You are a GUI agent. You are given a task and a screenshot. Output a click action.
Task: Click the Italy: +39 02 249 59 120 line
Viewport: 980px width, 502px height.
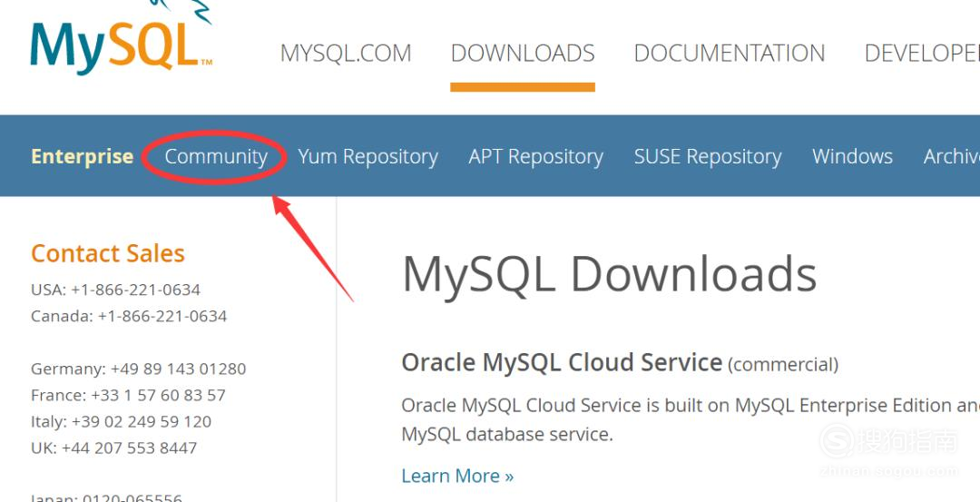[121, 421]
